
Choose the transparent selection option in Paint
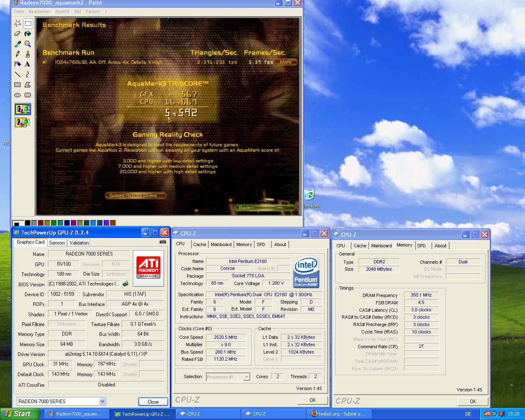click(x=23, y=122)
